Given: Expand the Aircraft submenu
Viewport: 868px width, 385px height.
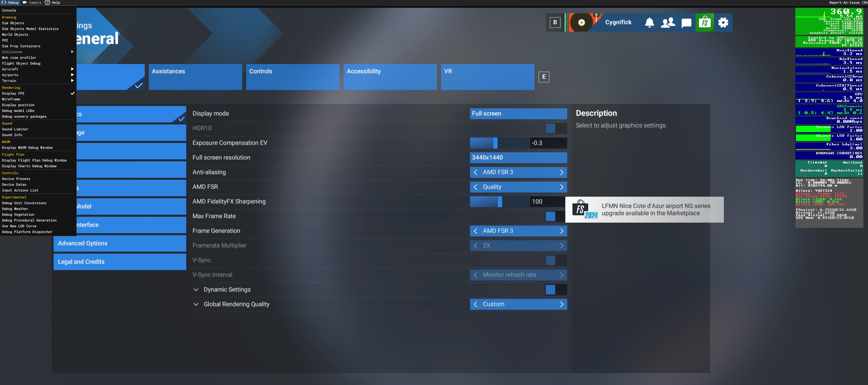Looking at the screenshot, I should click(38, 69).
